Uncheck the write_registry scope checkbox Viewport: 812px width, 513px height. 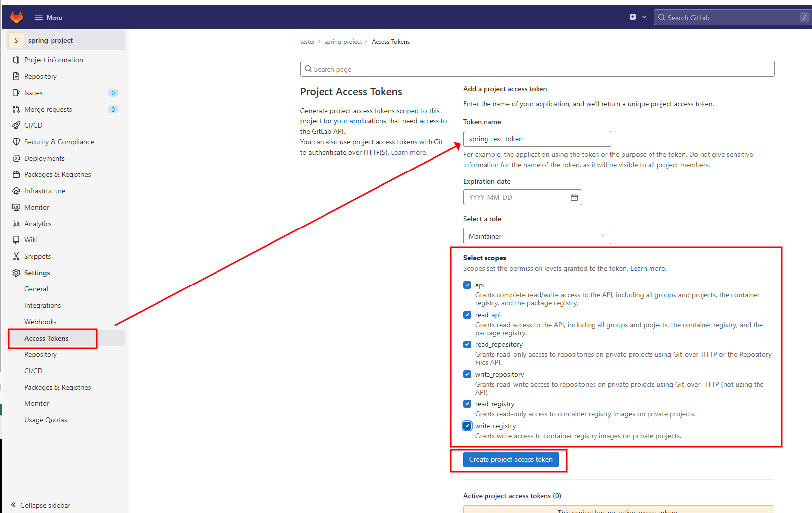tap(467, 426)
